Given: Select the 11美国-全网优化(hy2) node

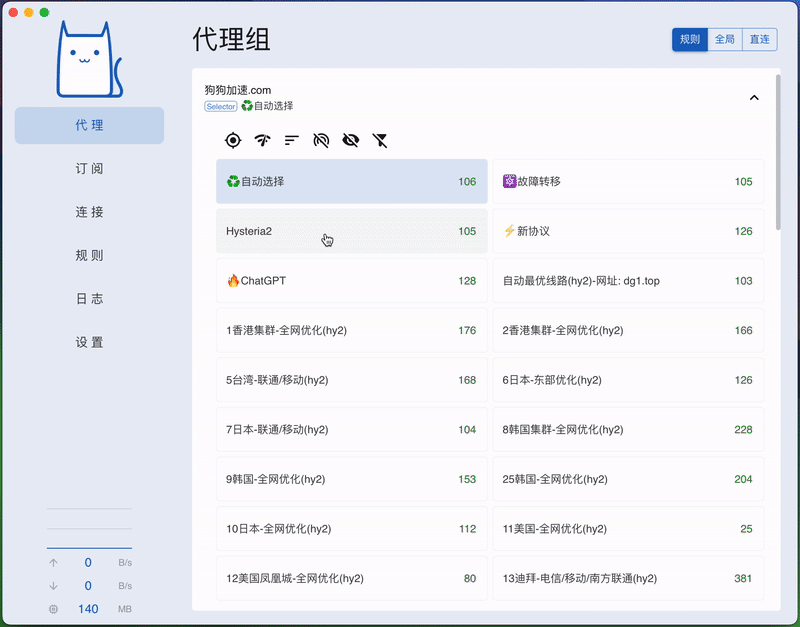Looking at the screenshot, I should tap(628, 529).
